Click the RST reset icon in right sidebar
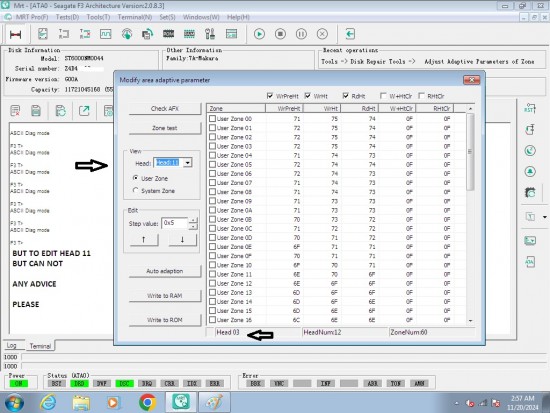 point(530,108)
